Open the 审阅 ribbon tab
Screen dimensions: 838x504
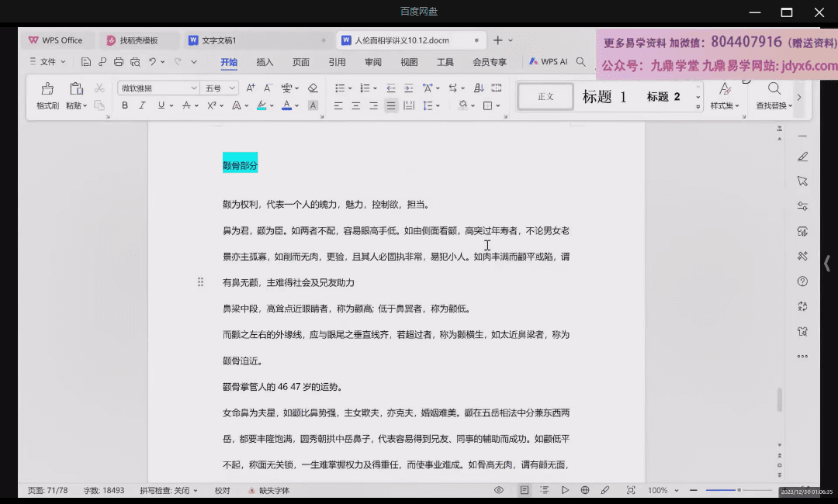tap(373, 62)
